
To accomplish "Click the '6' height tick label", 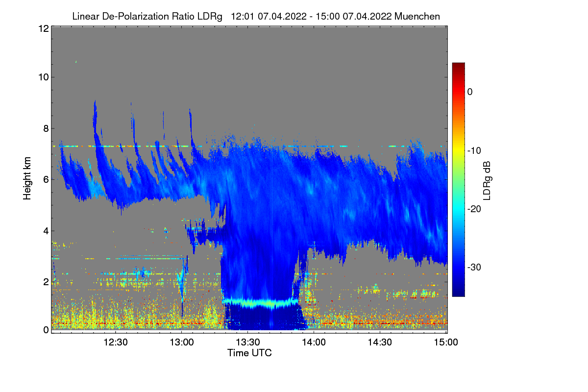I will pyautogui.click(x=45, y=179).
